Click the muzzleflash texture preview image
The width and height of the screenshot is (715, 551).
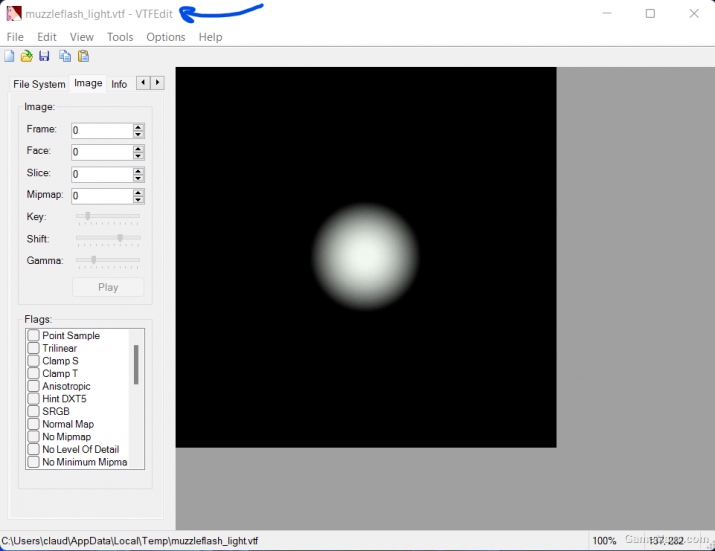pos(366,257)
